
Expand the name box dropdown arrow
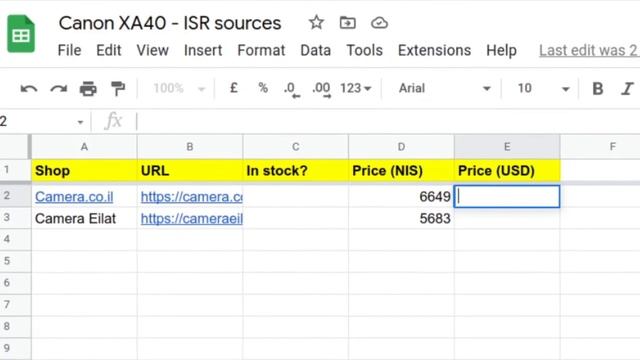click(x=80, y=122)
